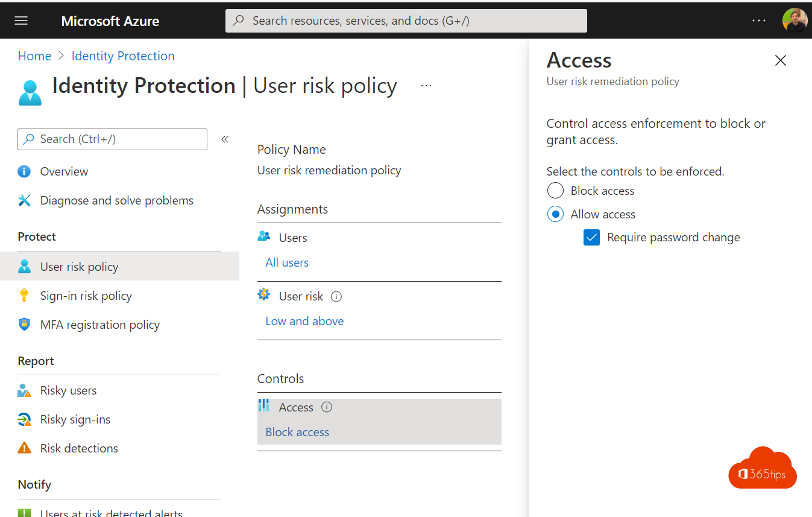Open MFA registration policy
Screen dimensions: 812x517
point(100,325)
